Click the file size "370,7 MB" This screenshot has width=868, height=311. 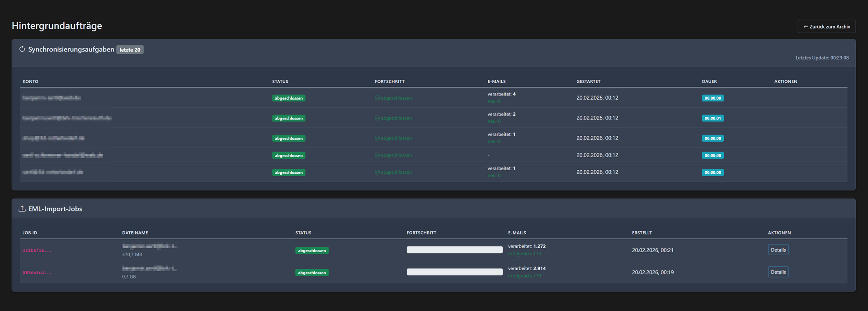(x=132, y=254)
